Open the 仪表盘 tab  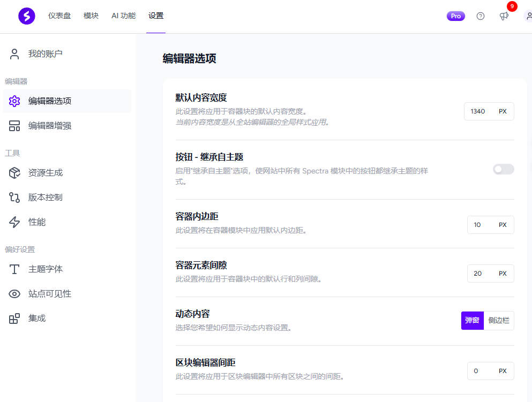[59, 16]
